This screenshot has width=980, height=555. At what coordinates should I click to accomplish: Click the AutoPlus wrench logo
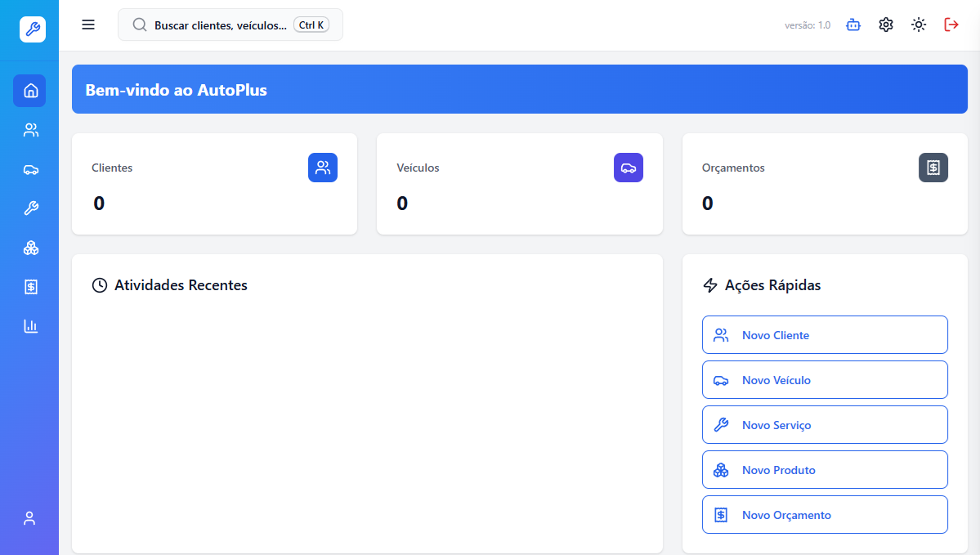(33, 29)
